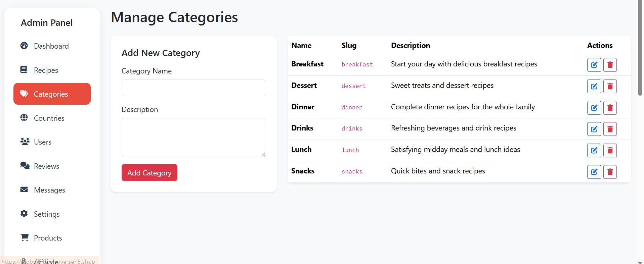The width and height of the screenshot is (644, 264).
Task: Edit the Lunch category
Action: pos(594,150)
